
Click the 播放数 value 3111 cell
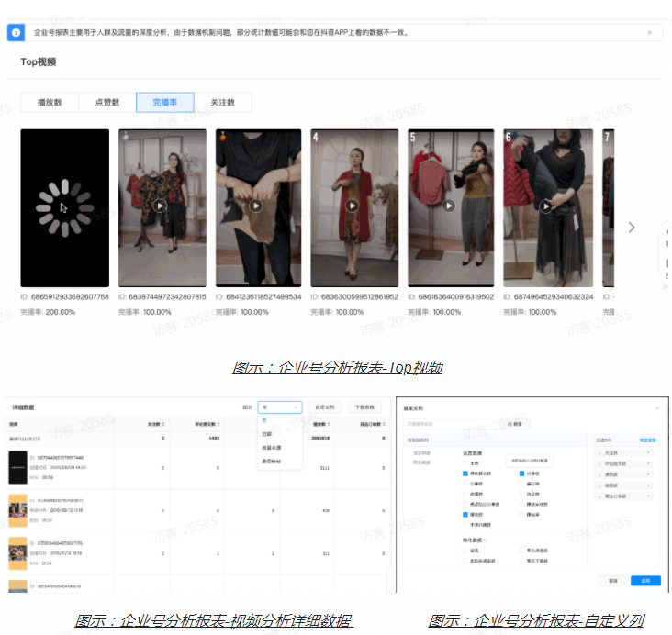coord(325,468)
